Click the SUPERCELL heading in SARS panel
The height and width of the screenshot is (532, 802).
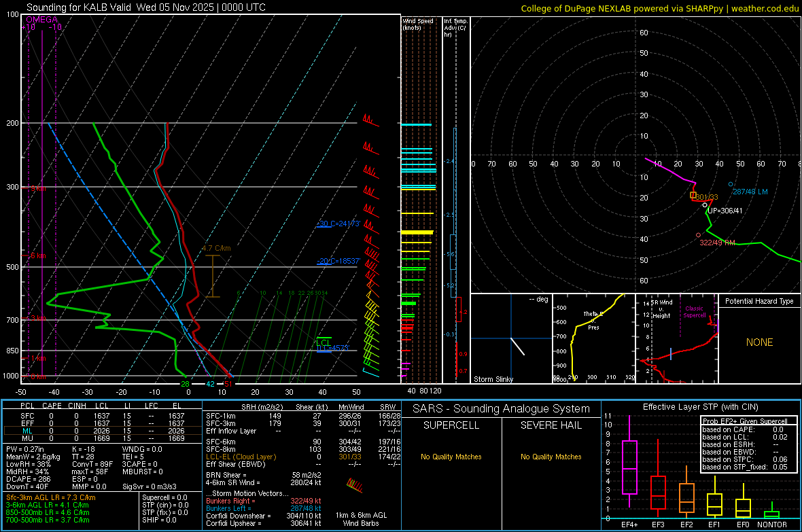pyautogui.click(x=451, y=425)
